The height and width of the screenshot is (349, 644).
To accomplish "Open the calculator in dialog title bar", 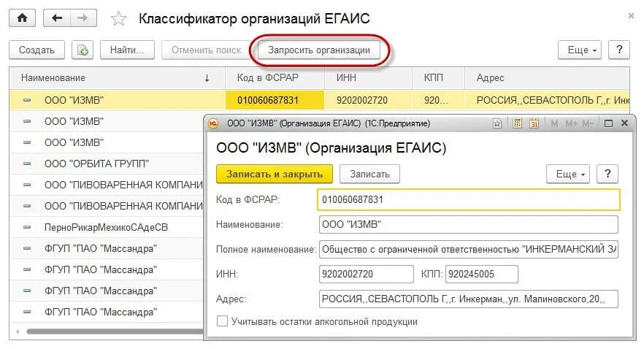I will (x=517, y=123).
